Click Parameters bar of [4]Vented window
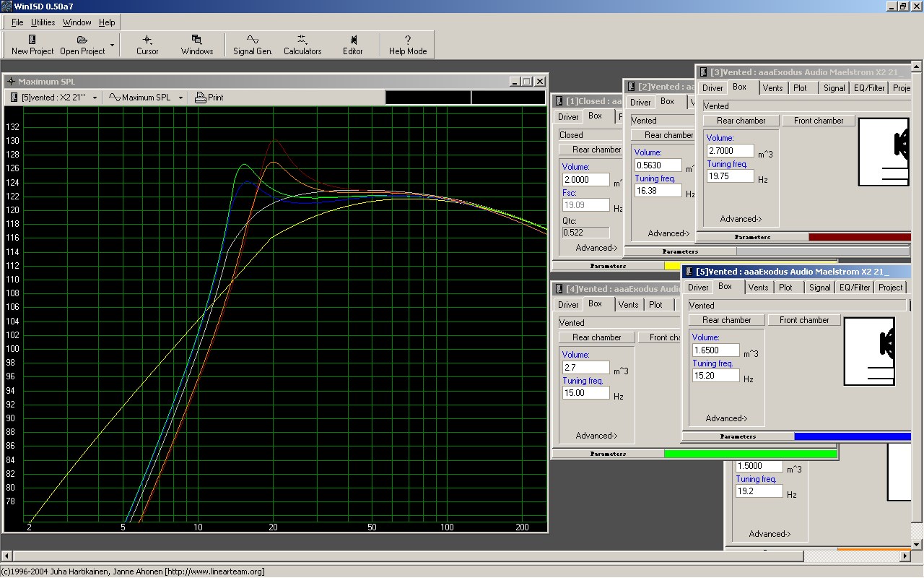 point(608,454)
